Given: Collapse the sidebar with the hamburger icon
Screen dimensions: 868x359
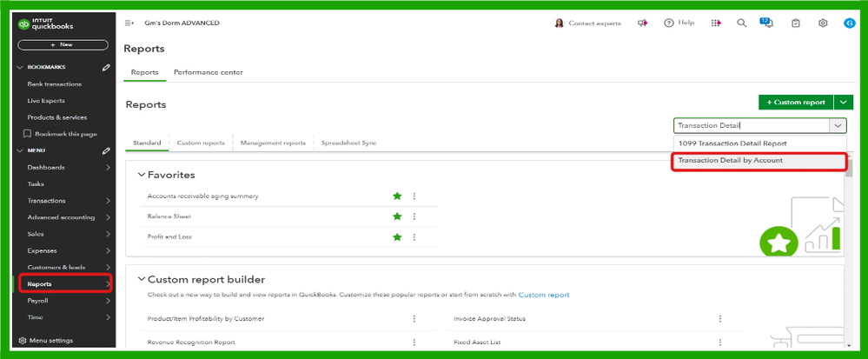Looking at the screenshot, I should tap(129, 23).
